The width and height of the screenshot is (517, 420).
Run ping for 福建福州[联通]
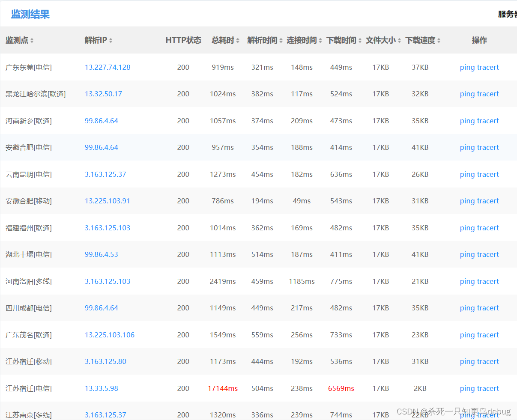(467, 228)
